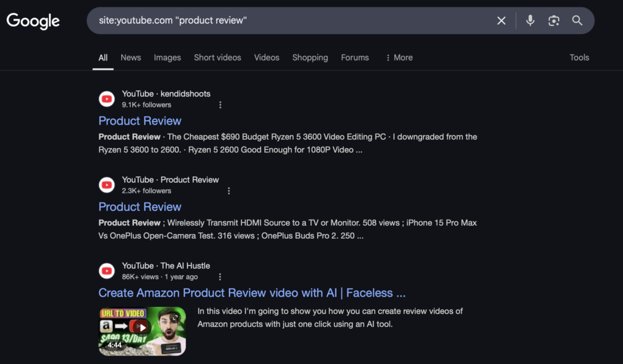Screen dimensions: 623x364
Task: Open the second Product Review channel link
Action: click(x=140, y=207)
